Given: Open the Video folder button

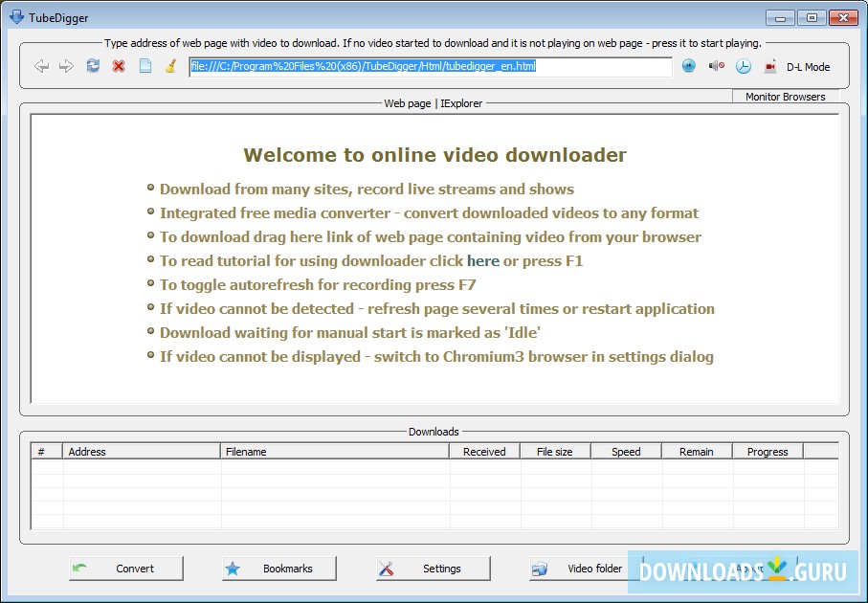Looking at the screenshot, I should coord(587,569).
